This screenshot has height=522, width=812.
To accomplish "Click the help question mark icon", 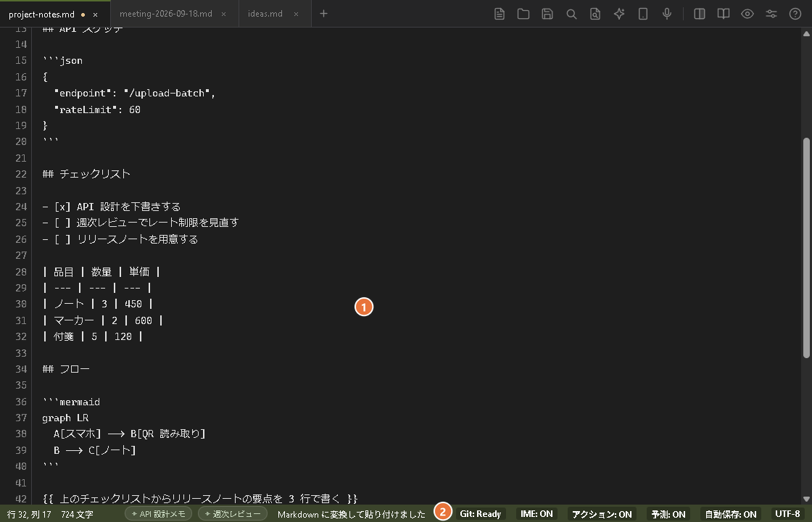I will 795,14.
